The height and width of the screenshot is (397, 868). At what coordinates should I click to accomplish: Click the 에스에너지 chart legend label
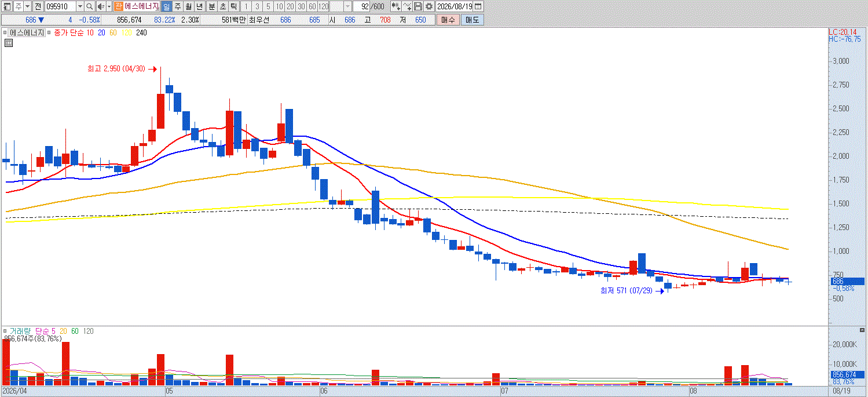click(27, 33)
